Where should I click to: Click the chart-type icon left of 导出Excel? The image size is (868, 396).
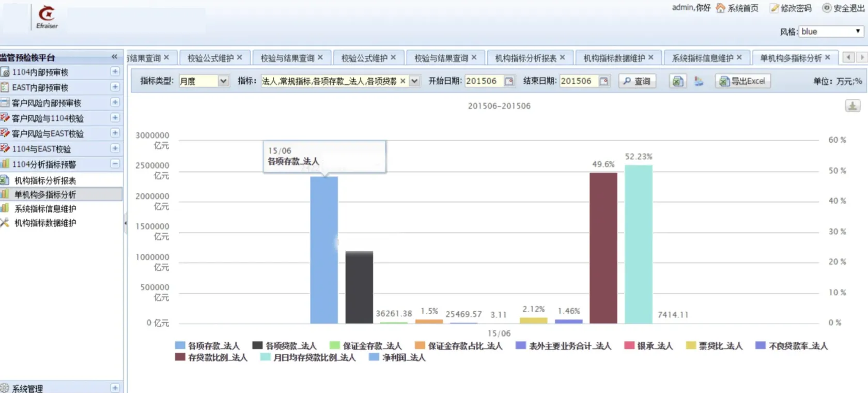coord(699,81)
